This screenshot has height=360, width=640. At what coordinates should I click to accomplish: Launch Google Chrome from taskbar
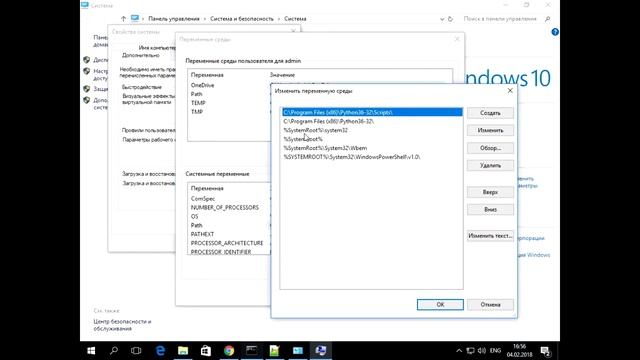click(229, 351)
